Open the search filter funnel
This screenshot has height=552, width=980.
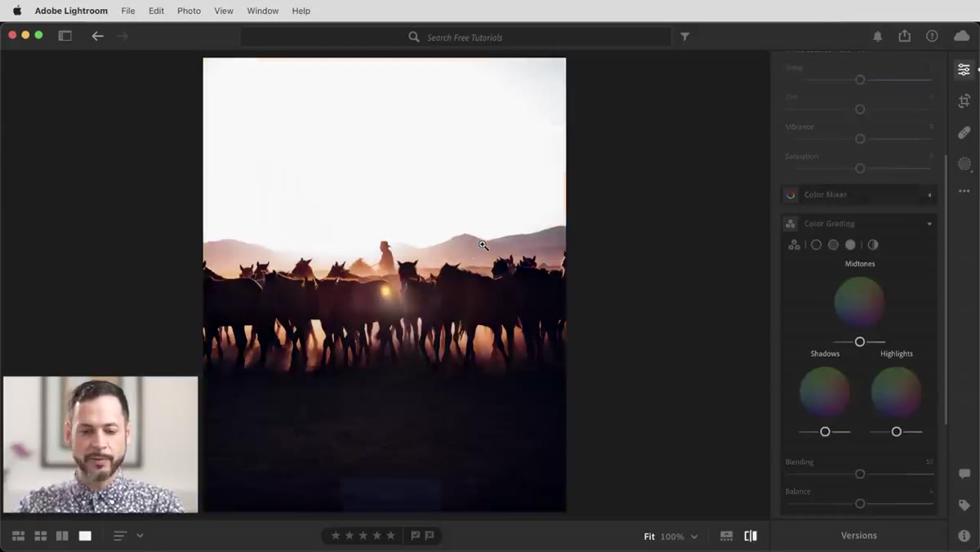685,37
